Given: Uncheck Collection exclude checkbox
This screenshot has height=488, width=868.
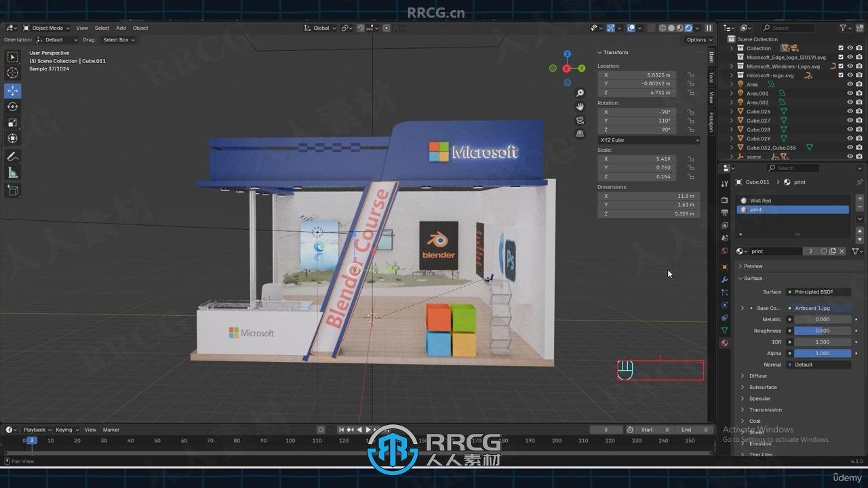Looking at the screenshot, I should tap(841, 48).
